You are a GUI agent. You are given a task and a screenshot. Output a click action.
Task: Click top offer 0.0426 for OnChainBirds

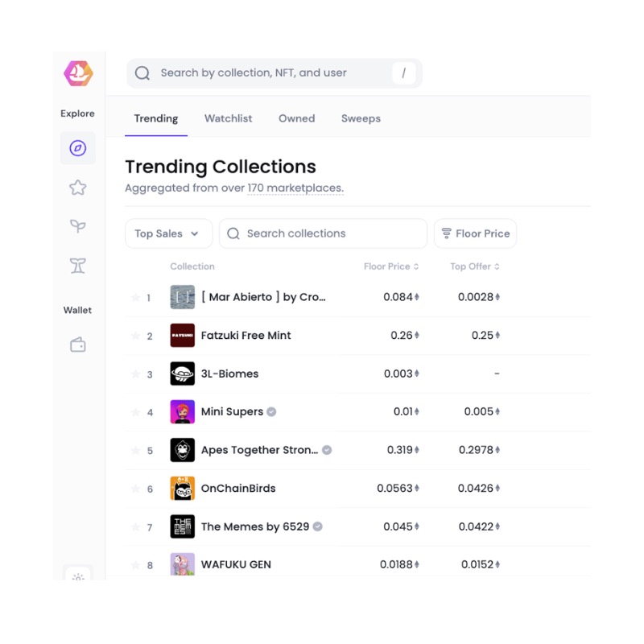tap(479, 489)
